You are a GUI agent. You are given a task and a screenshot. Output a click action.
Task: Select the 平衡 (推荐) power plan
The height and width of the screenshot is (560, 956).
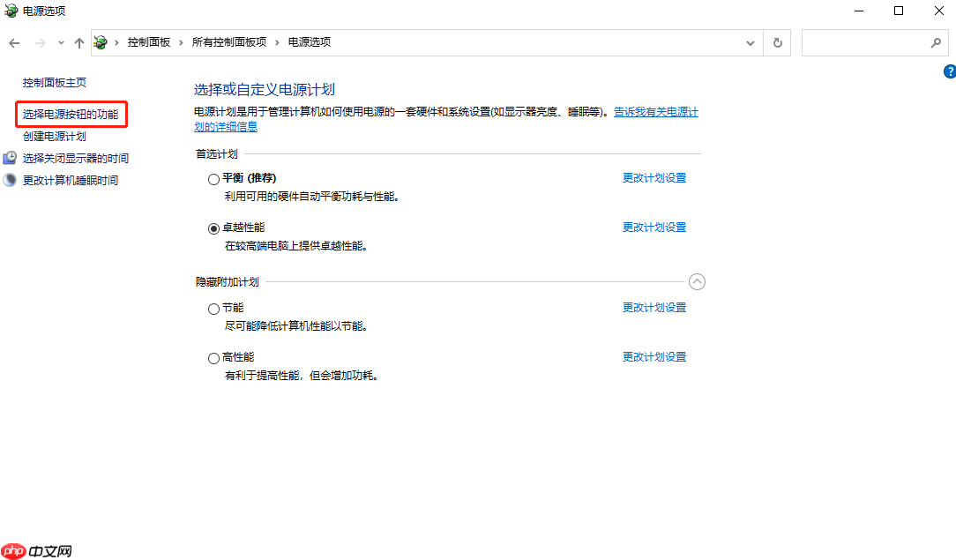pyautogui.click(x=213, y=178)
